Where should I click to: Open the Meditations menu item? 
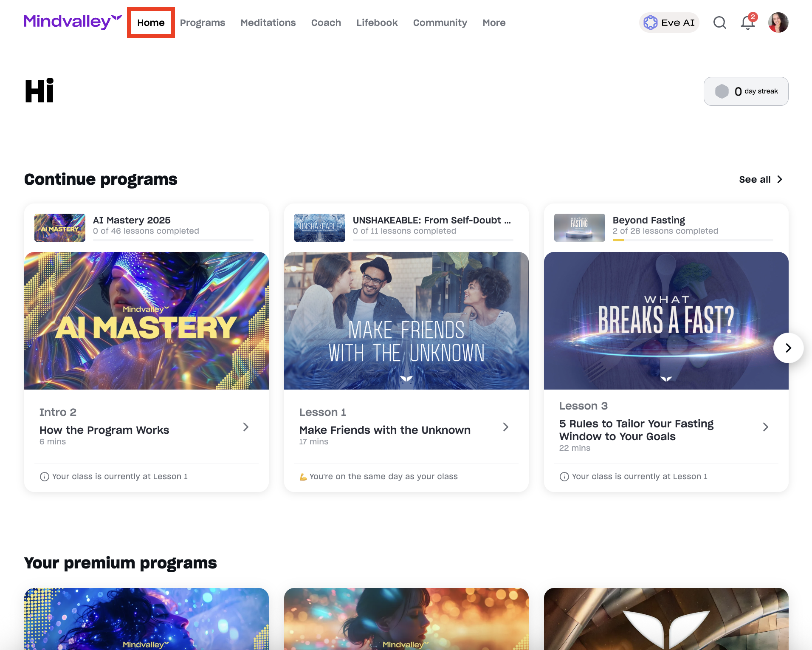[x=268, y=23]
